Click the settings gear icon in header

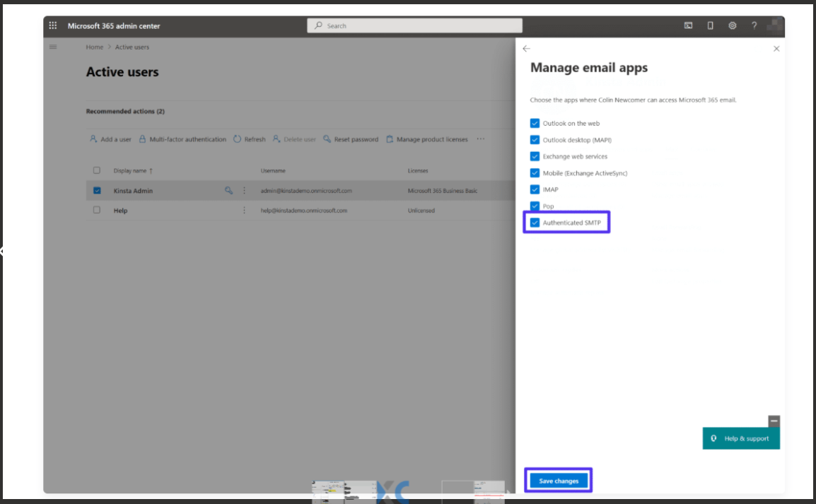(x=733, y=26)
